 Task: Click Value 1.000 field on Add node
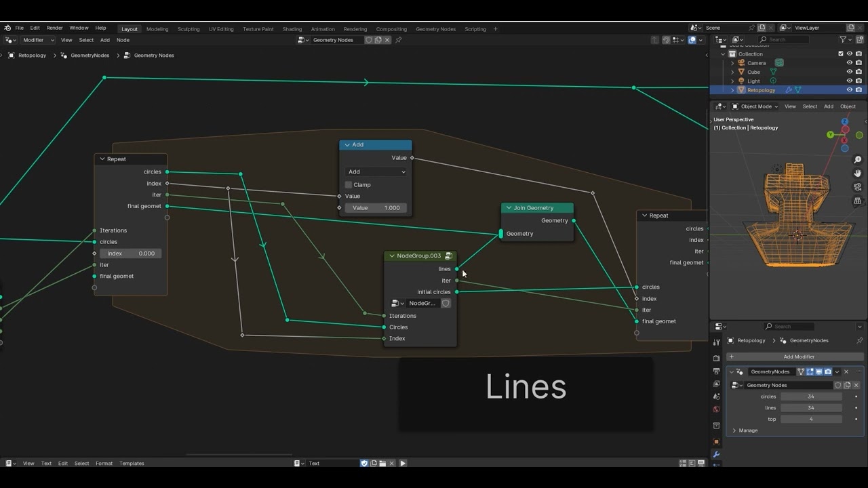[x=376, y=207]
